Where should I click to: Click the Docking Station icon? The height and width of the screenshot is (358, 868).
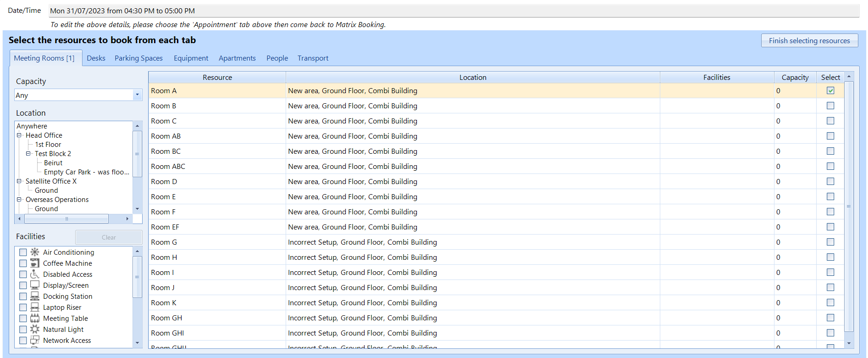35,296
